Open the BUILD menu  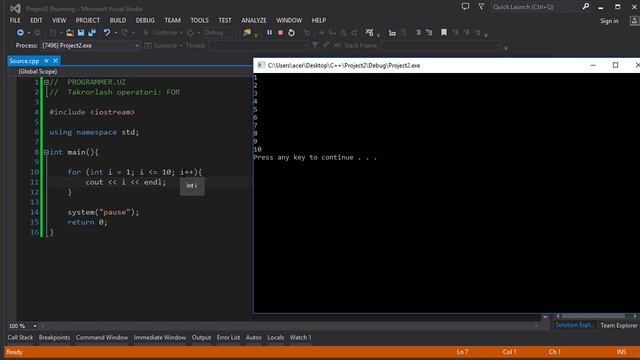(x=118, y=20)
